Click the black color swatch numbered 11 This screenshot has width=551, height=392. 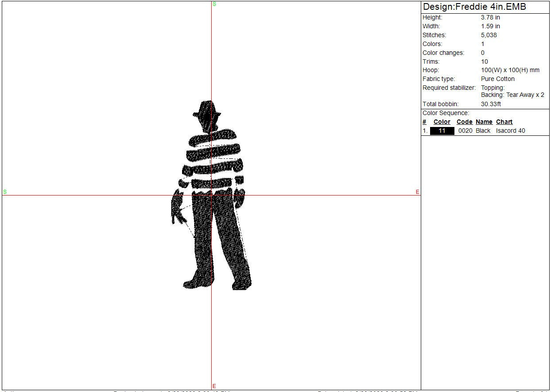(442, 131)
